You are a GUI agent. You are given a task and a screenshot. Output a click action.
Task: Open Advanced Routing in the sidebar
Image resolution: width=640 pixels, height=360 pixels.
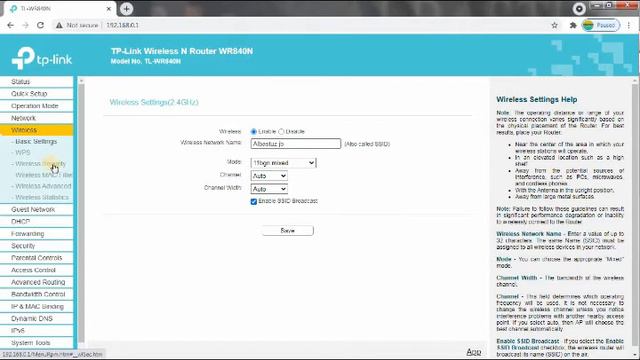coord(37,282)
